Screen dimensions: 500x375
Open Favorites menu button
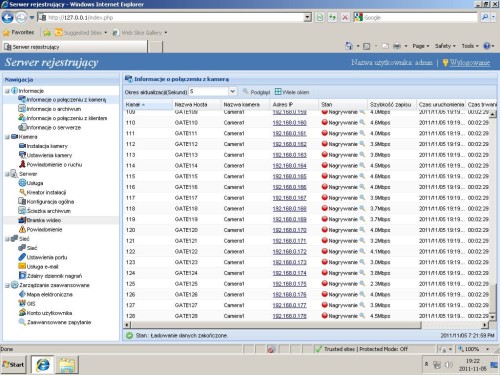pos(19,32)
